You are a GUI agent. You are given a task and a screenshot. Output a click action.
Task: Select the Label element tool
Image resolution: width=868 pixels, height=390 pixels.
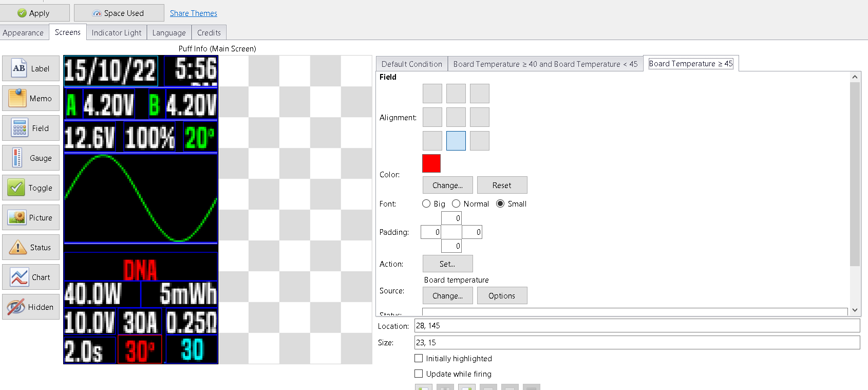[x=31, y=69]
